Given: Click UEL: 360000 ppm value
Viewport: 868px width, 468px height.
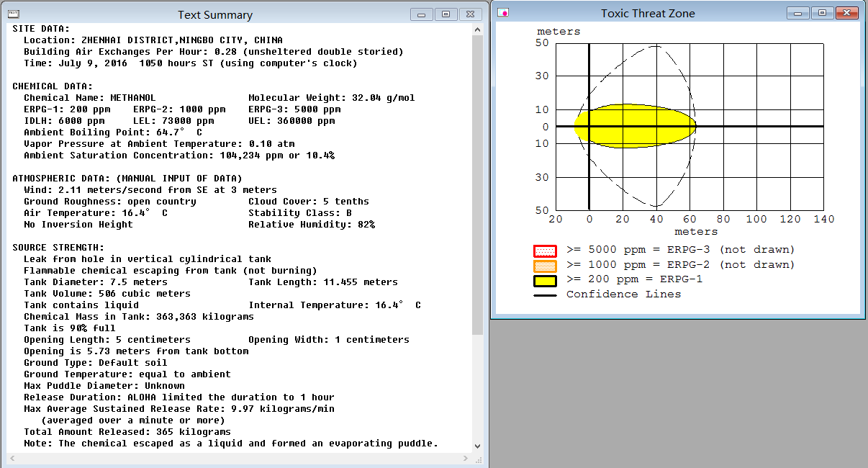Looking at the screenshot, I should click(291, 121).
